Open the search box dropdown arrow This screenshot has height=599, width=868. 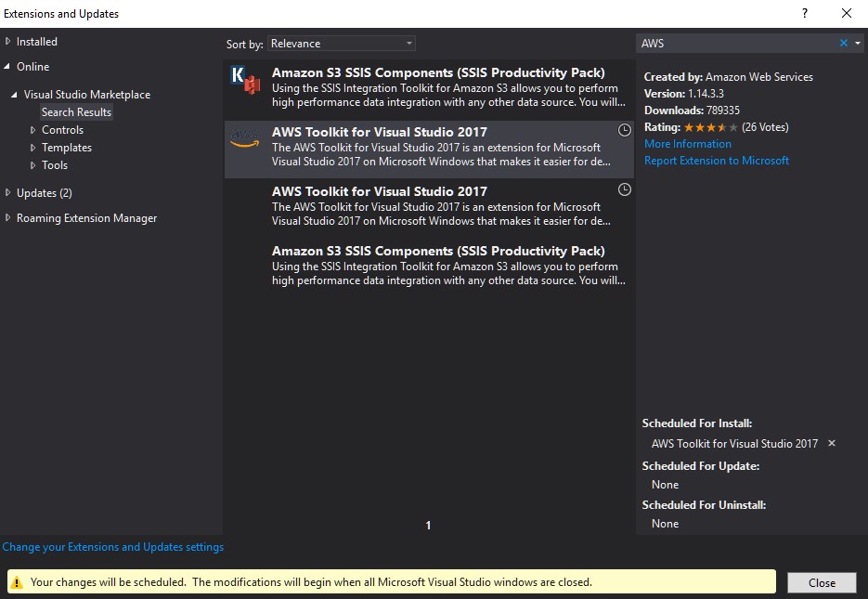point(858,44)
